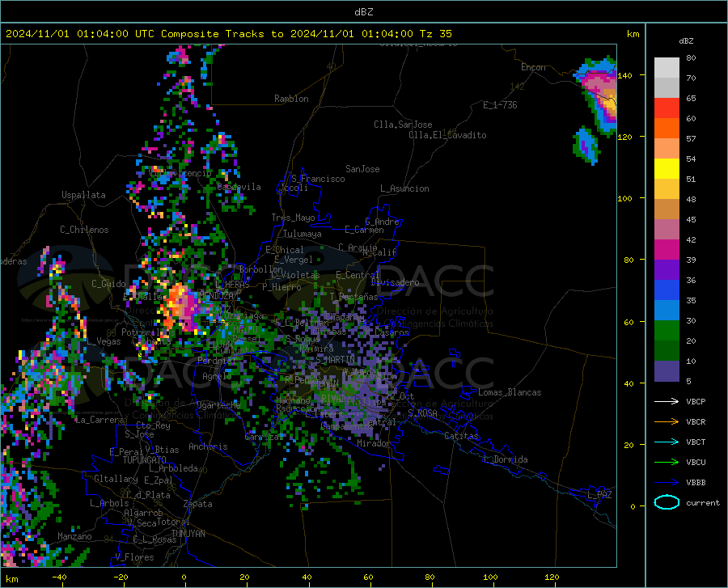728x588 pixels.
Task: Click the orange VBCR arrow in the legend
Action: point(667,421)
